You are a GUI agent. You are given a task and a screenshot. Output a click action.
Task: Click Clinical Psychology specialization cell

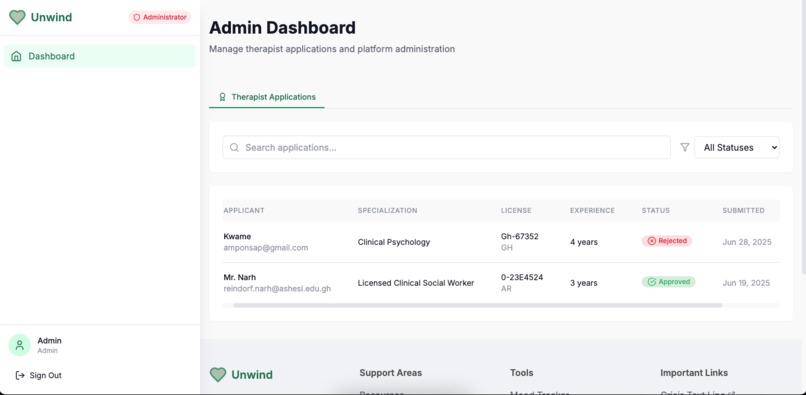[394, 242]
